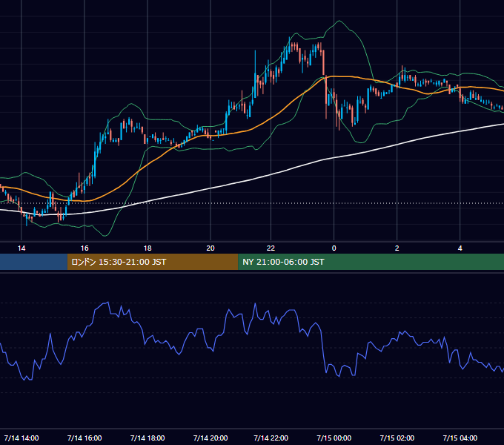Click the hour label 16 on price chart axis
The width and height of the screenshot is (504, 445).
pyautogui.click(x=84, y=248)
